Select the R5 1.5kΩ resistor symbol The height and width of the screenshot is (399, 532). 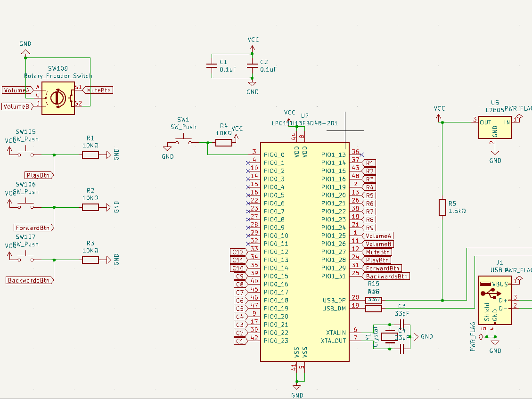tap(442, 207)
